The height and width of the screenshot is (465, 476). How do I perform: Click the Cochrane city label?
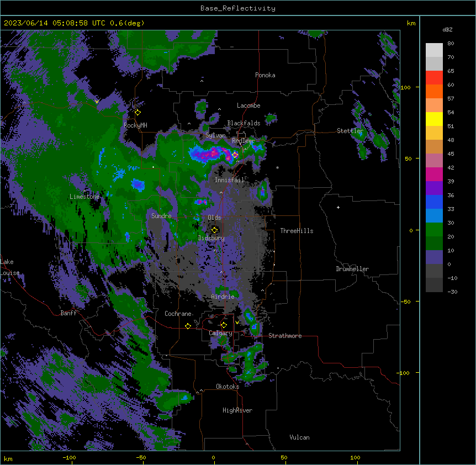pyautogui.click(x=178, y=314)
